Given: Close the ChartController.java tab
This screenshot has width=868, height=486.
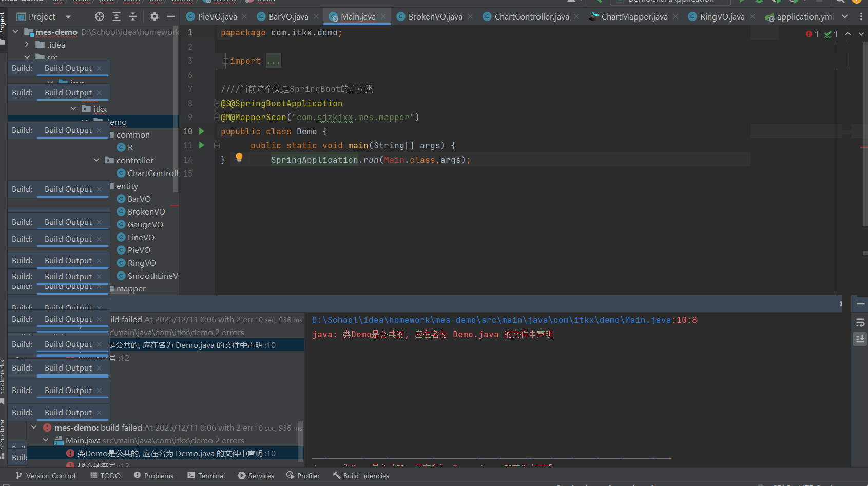Looking at the screenshot, I should click(x=576, y=16).
